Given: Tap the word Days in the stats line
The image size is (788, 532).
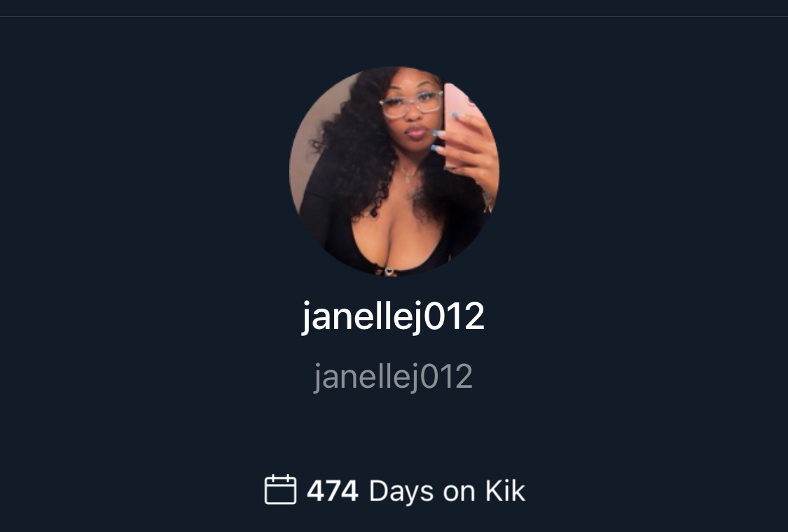Looking at the screenshot, I should pyautogui.click(x=401, y=492).
